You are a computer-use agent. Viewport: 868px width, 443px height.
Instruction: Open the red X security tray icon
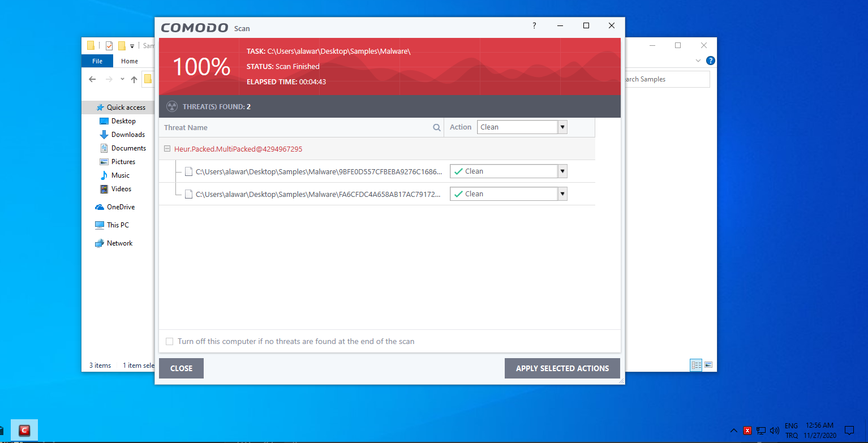coord(747,431)
